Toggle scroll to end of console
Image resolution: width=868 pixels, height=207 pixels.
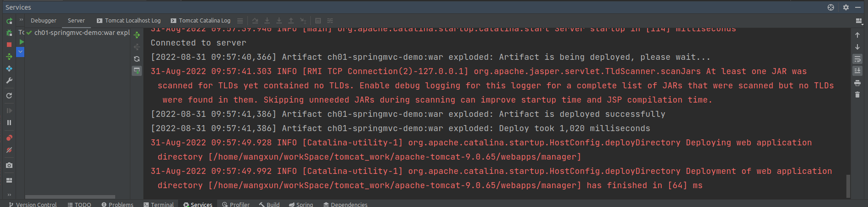[x=857, y=71]
